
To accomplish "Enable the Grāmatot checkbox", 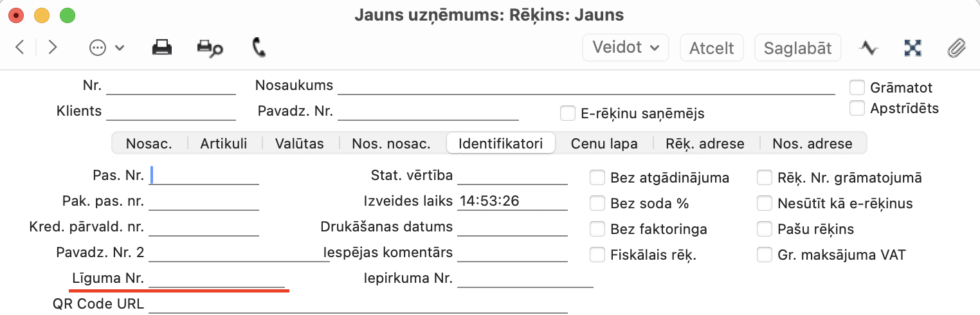I will click(x=857, y=87).
